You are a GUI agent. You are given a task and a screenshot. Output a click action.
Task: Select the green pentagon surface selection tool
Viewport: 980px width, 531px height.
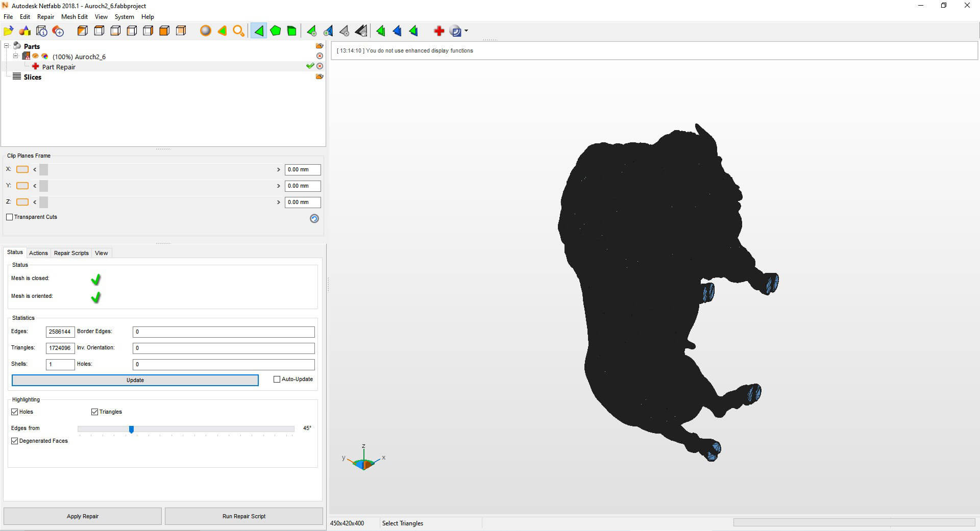tap(275, 31)
